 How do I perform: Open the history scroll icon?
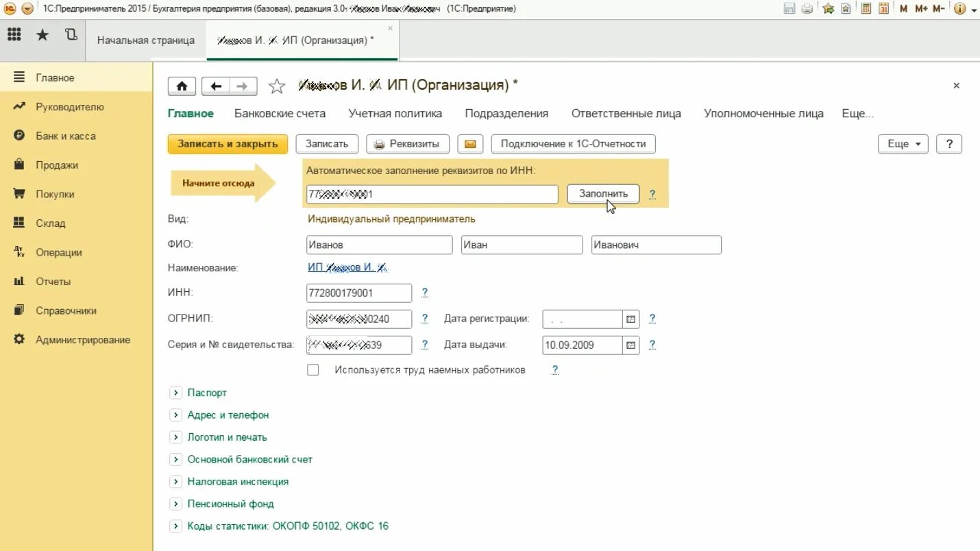[71, 35]
